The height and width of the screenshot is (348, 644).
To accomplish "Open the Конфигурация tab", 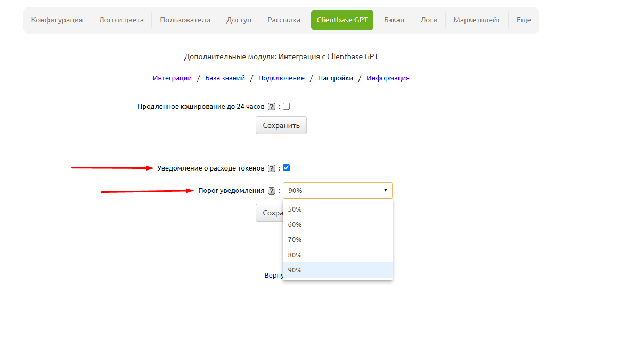I will point(57,20).
